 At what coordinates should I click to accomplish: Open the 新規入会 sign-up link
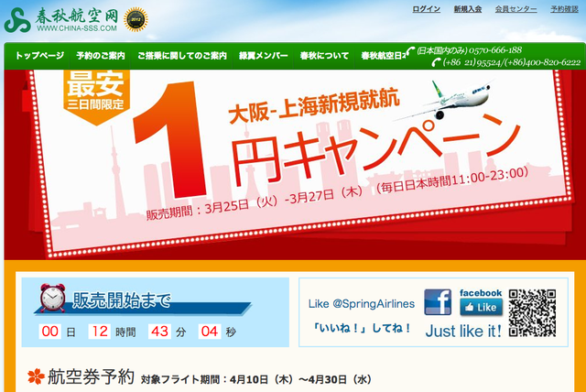(x=468, y=9)
